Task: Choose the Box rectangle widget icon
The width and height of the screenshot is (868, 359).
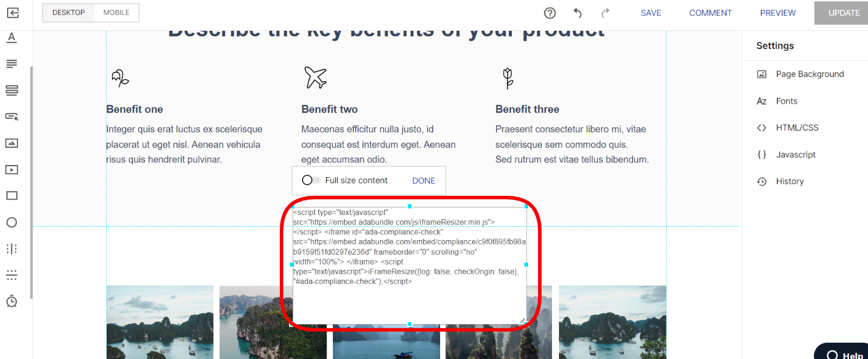Action: click(x=12, y=196)
